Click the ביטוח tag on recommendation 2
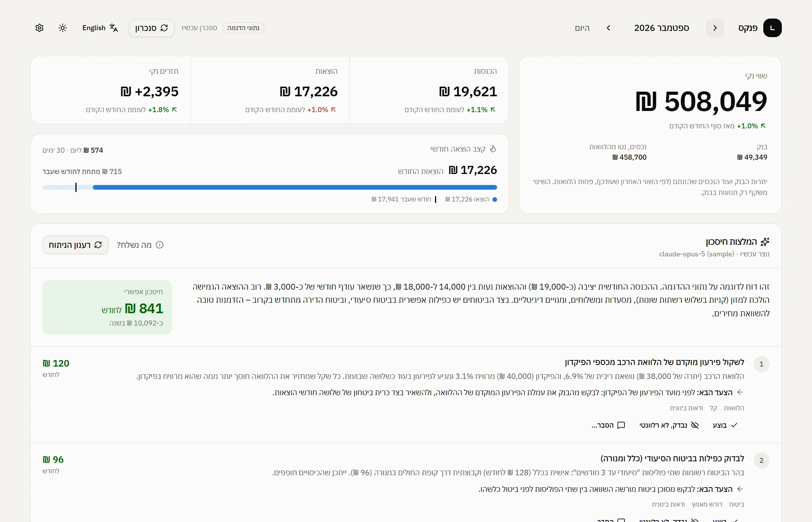Image resolution: width=812 pixels, height=522 pixels. click(737, 504)
